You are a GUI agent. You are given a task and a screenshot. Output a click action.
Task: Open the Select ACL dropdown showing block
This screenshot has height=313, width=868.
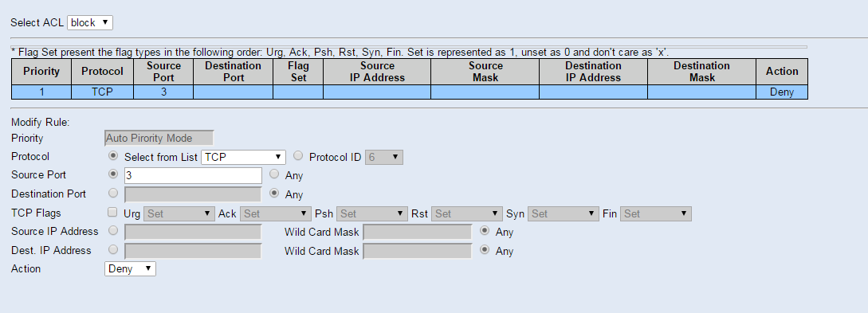(x=90, y=22)
